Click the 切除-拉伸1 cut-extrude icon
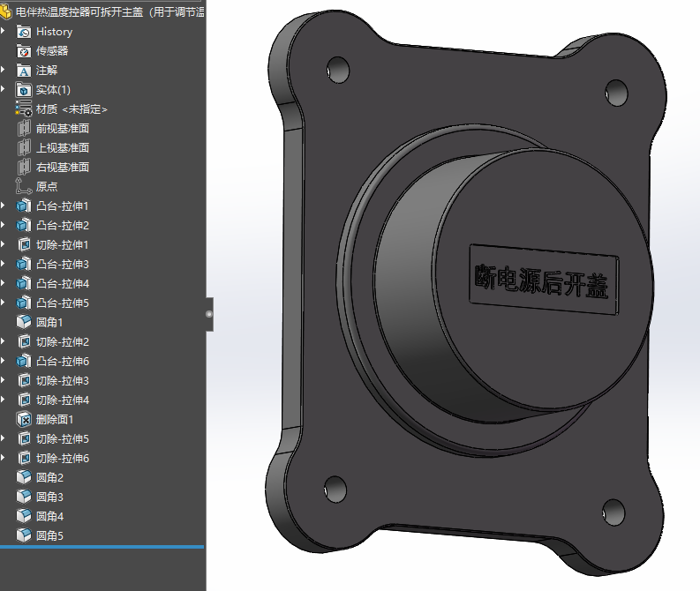 pyautogui.click(x=24, y=245)
